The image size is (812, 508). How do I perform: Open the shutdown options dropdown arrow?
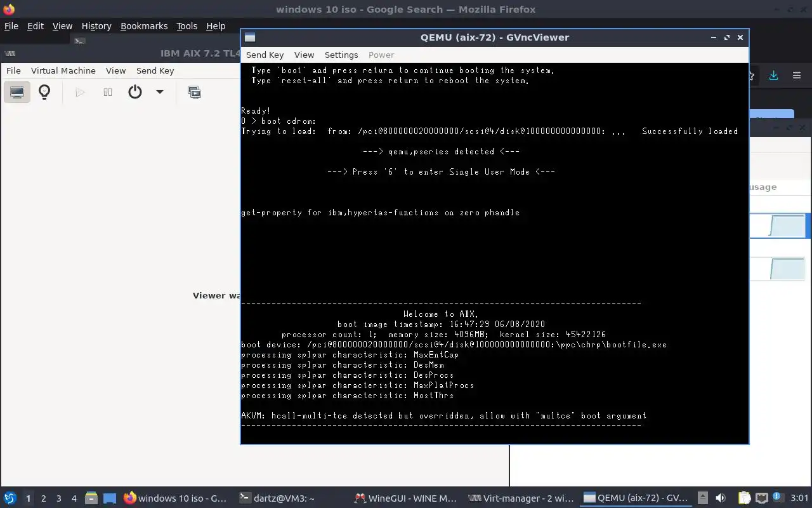tap(160, 92)
